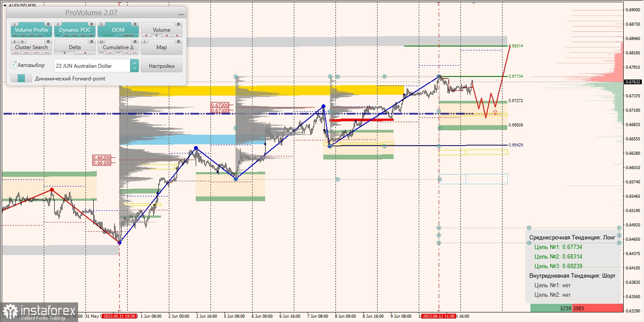Click the 2023.05.31 19:30 date marker
The width and height of the screenshot is (644, 322).
click(x=119, y=316)
